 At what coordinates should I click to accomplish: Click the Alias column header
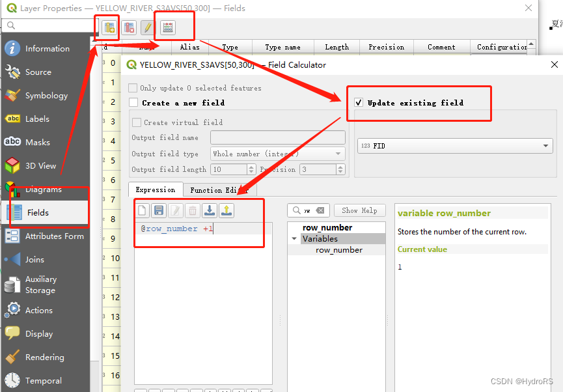point(189,47)
